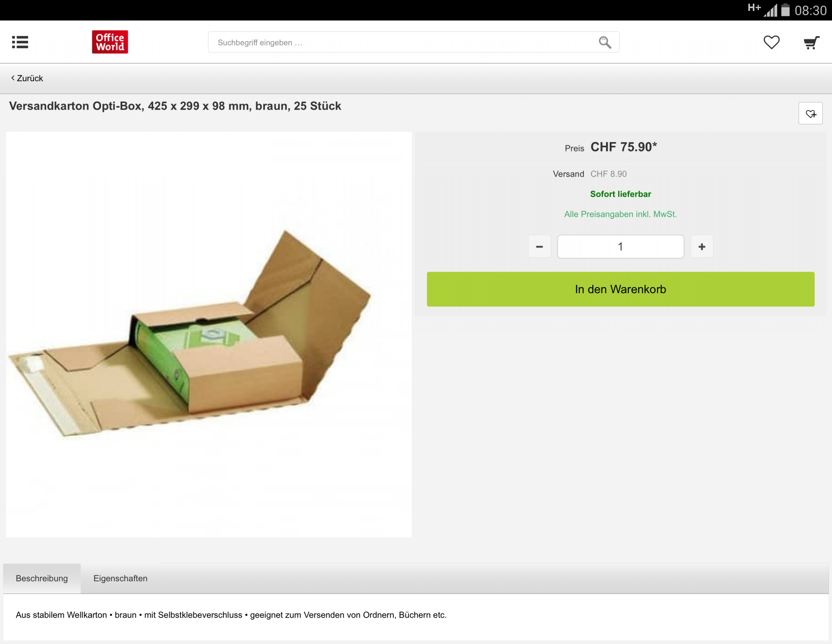832x644 pixels.
Task: Open the wishlist heart icon in header
Action: point(771,42)
